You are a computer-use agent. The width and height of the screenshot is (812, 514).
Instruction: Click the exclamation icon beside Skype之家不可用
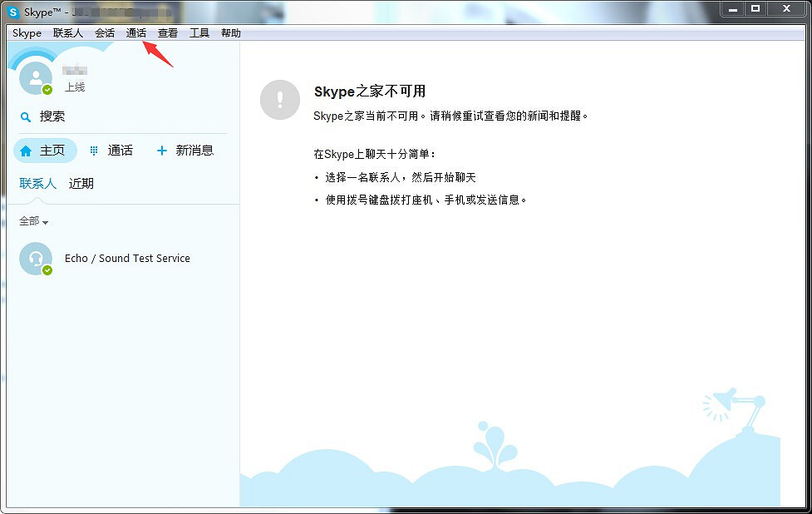[280, 100]
